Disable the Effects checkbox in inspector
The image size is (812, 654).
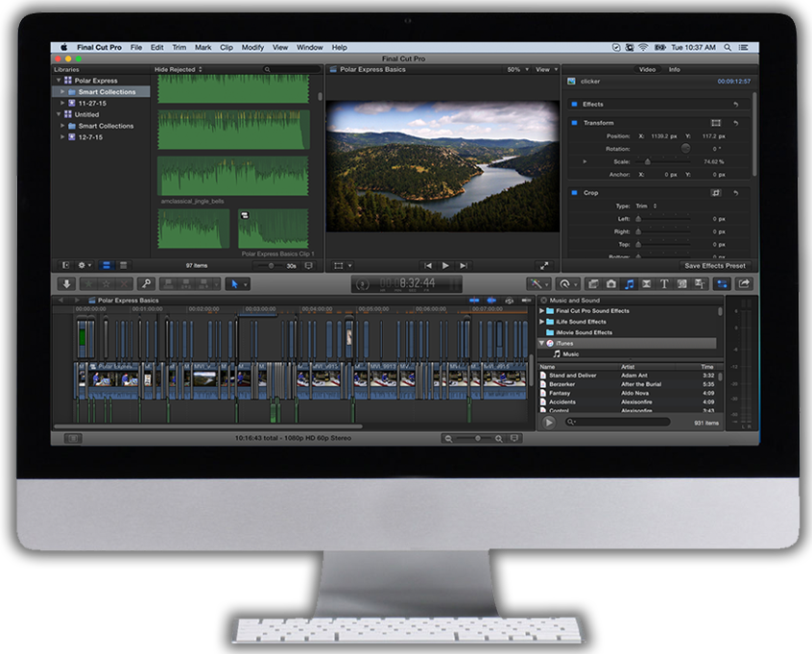pyautogui.click(x=574, y=104)
